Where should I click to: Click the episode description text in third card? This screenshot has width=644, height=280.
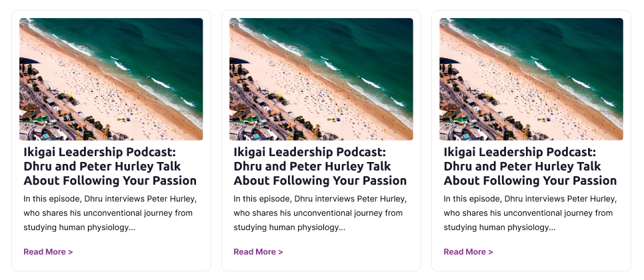[x=530, y=213]
